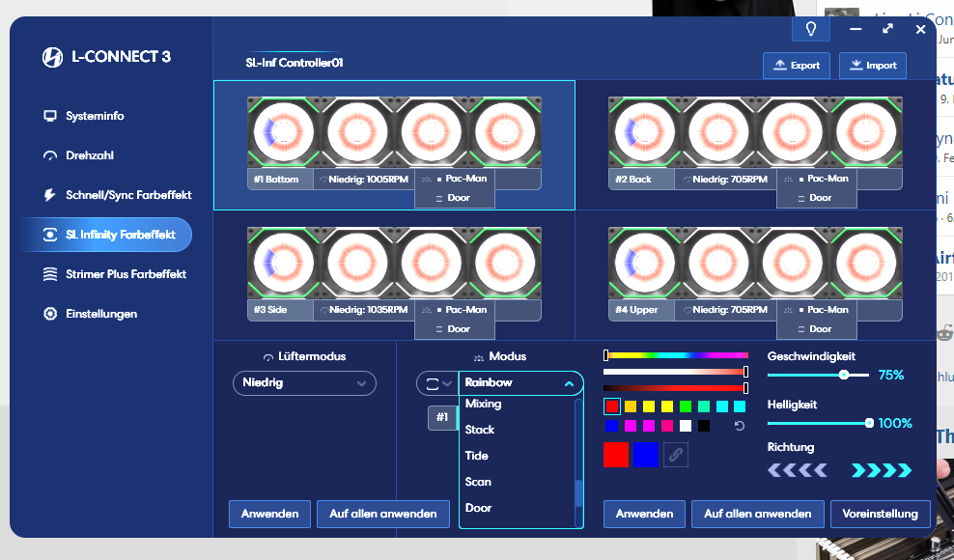This screenshot has width=954, height=560.
Task: Pick the small red swatch in the palette
Action: click(612, 406)
